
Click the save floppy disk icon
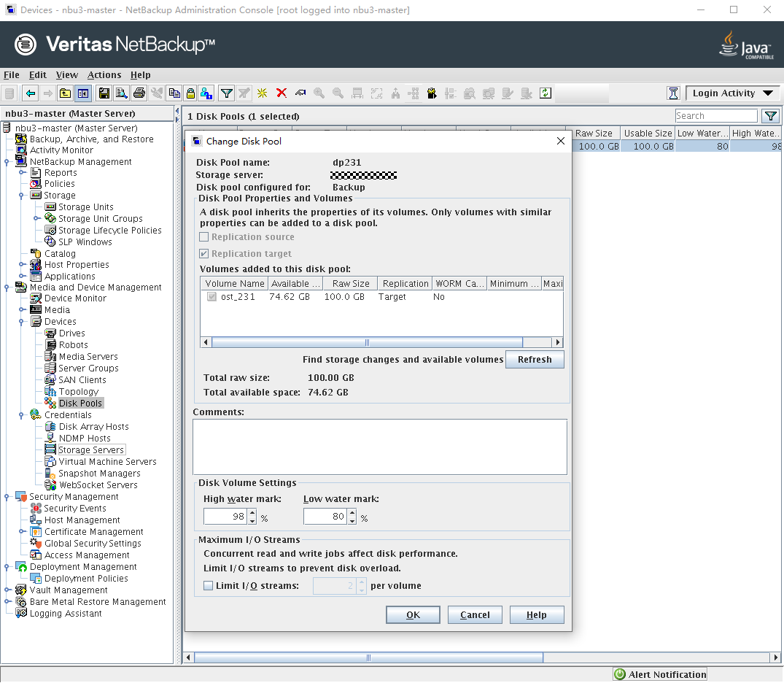[104, 93]
